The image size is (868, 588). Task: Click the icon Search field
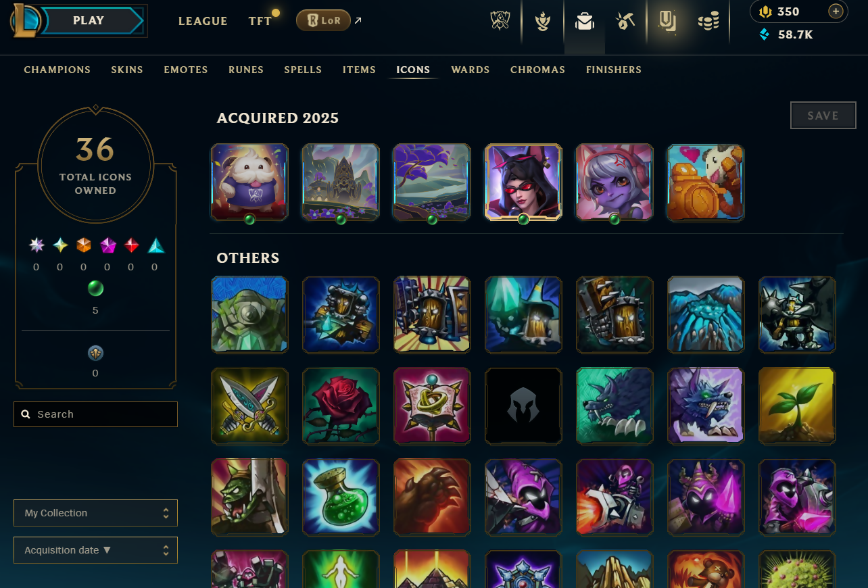(x=95, y=414)
